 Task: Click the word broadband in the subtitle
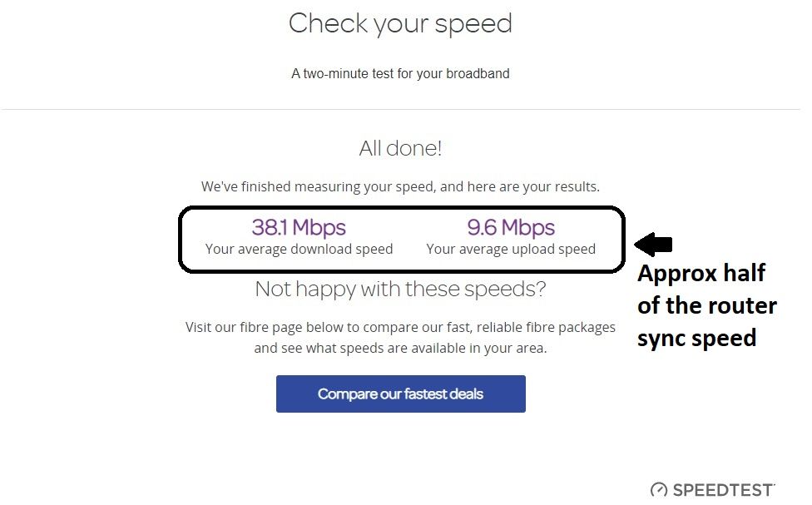click(x=478, y=73)
